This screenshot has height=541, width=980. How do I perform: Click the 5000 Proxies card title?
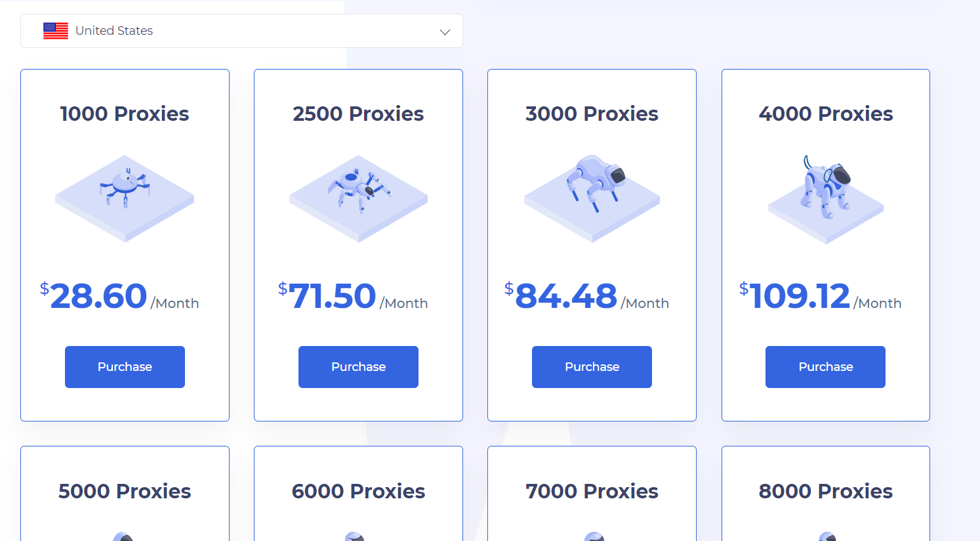[125, 491]
